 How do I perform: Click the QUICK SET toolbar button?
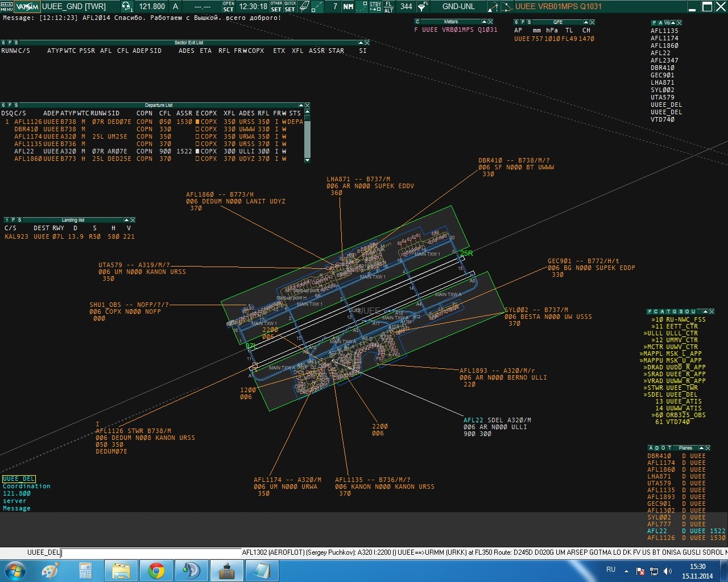289,7
